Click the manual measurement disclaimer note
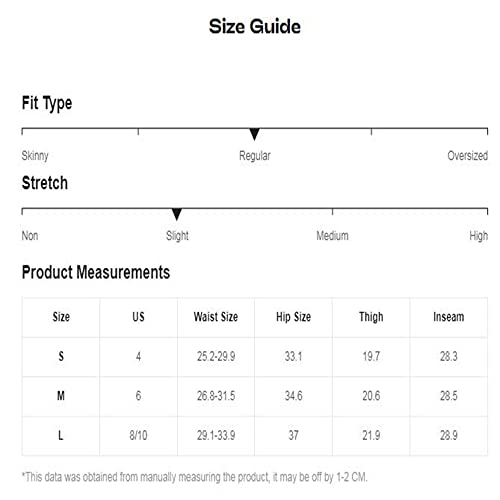Viewport: 500px width, 500px height. (x=194, y=477)
